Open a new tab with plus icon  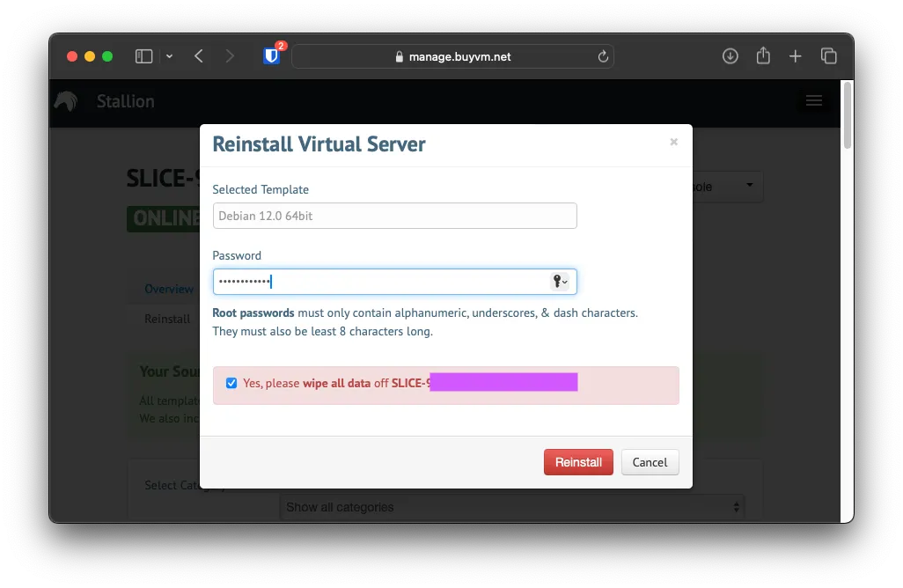(796, 56)
